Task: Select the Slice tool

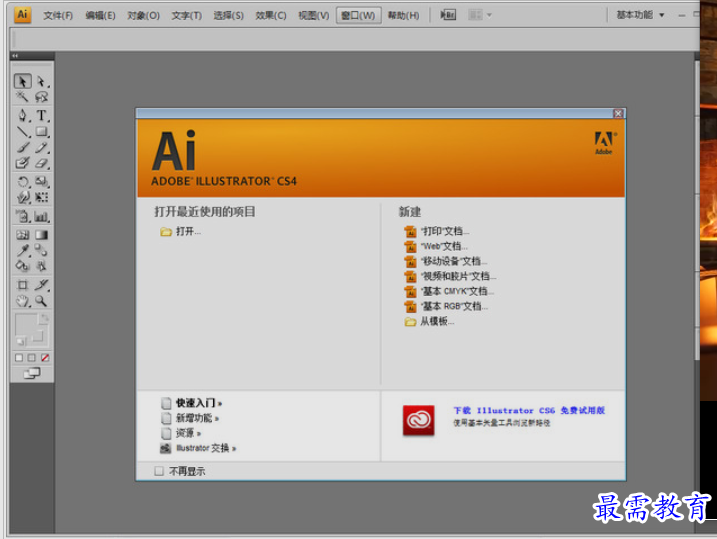Action: click(42, 285)
